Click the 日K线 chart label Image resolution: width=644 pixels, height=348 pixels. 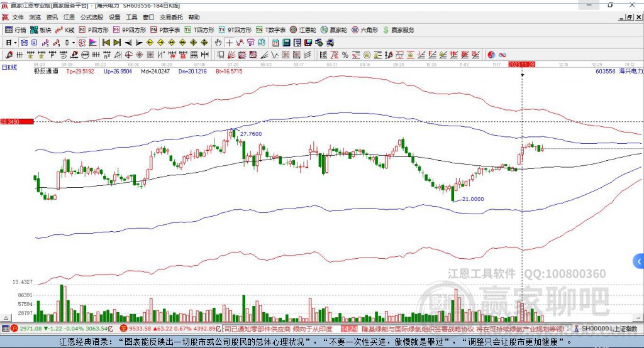coord(9,67)
